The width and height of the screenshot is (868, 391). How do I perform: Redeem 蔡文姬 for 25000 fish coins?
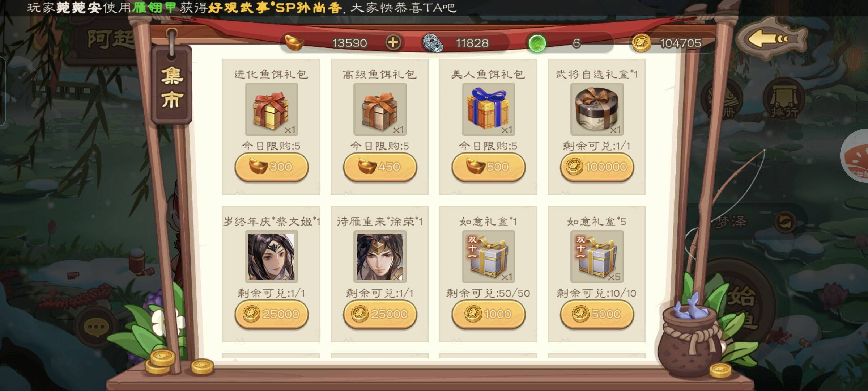[271, 314]
